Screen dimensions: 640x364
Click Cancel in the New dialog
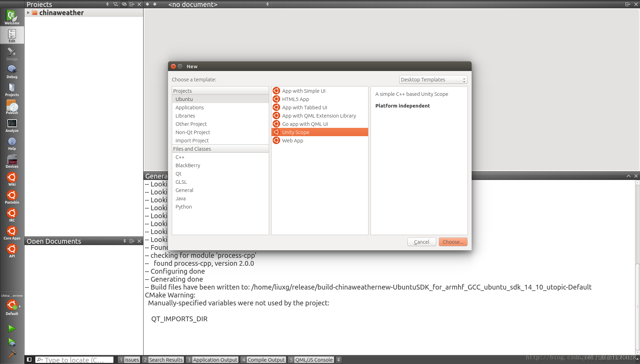pos(422,242)
